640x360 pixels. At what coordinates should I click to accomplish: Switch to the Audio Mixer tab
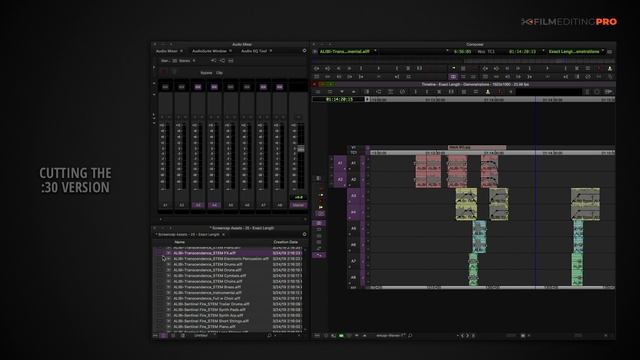pyautogui.click(x=167, y=51)
